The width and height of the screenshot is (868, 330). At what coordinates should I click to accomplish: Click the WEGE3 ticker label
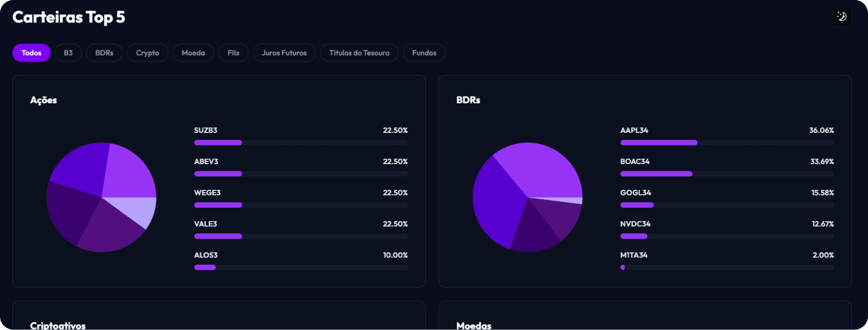coord(207,193)
